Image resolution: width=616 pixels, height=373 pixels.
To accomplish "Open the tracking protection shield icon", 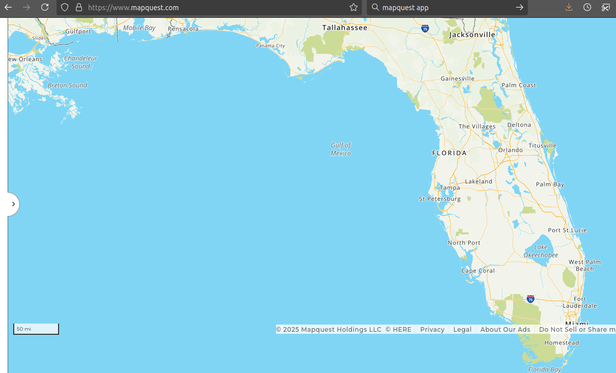I will pos(65,7).
